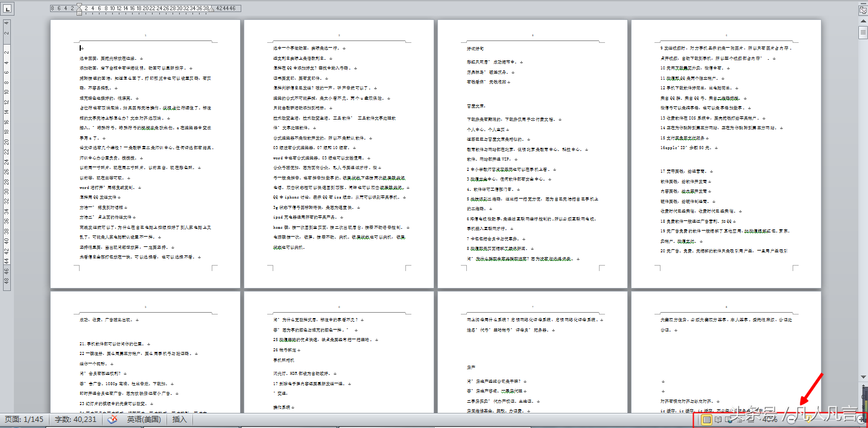Toggle the 插入 insert mode indicator
Screen dimensions: 868x428
[x=180, y=420]
